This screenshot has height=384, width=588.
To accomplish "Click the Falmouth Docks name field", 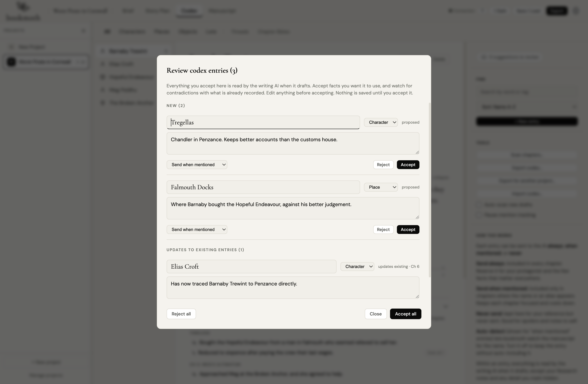I will click(x=263, y=187).
